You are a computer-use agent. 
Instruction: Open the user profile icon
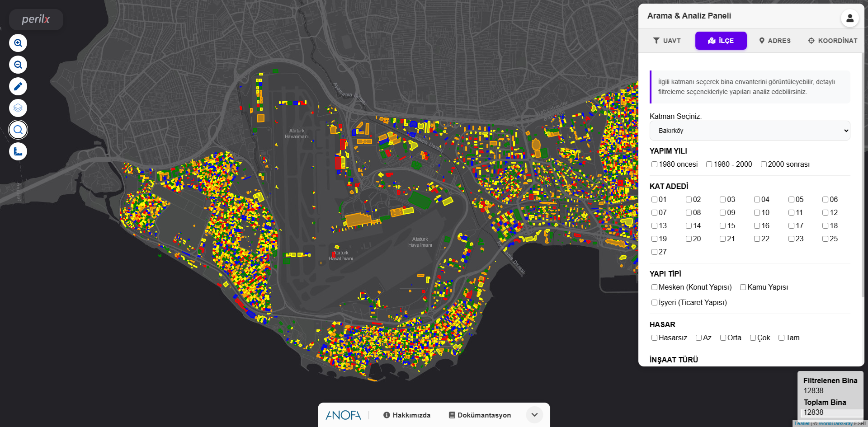tap(849, 18)
